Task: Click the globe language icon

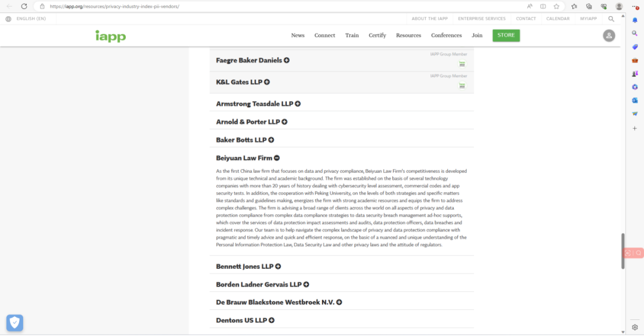Action: pyautogui.click(x=8, y=19)
